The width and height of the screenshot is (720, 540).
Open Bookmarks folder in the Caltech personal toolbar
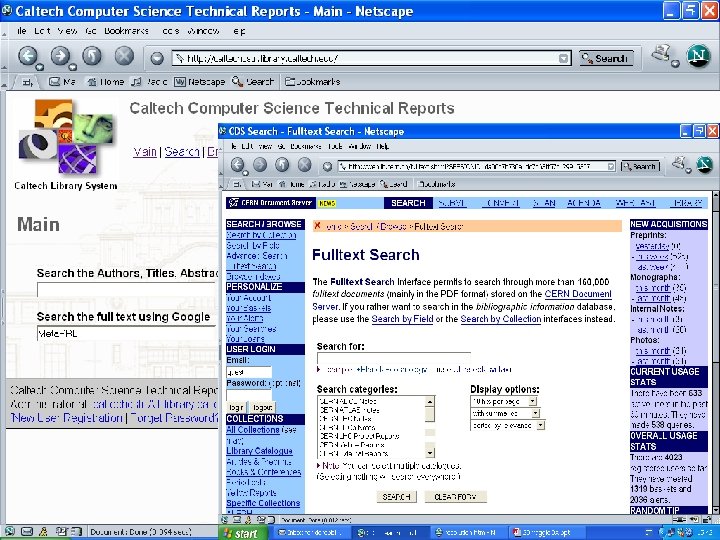click(x=313, y=82)
